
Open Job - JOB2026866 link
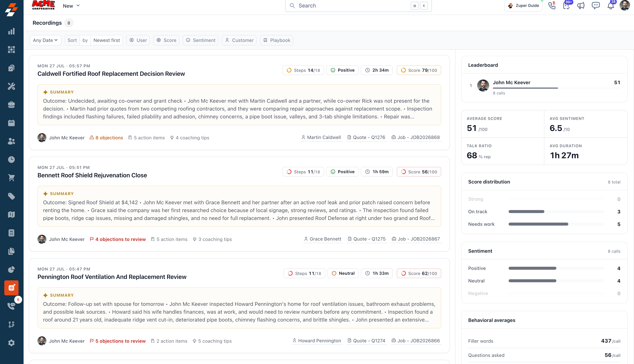pos(416,341)
